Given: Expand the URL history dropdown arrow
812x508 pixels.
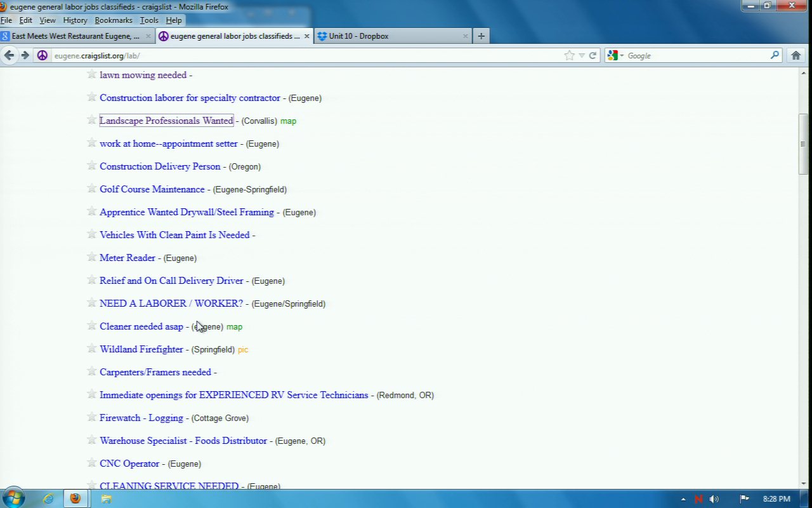Looking at the screenshot, I should pos(581,55).
